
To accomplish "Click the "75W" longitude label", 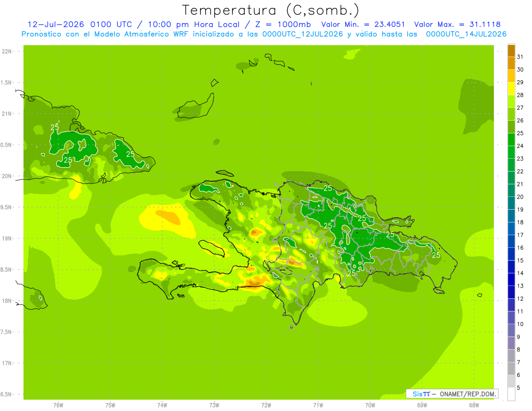I will (110, 405).
